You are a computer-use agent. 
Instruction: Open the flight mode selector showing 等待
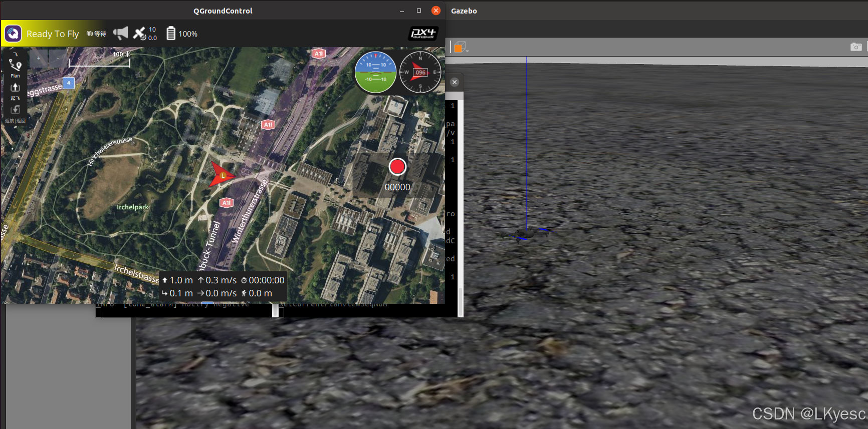tap(96, 34)
